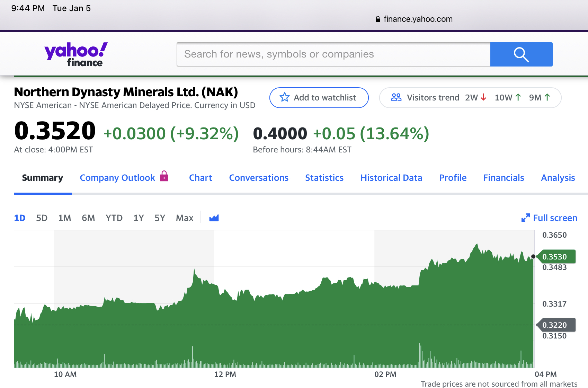Viewport: 588px width, 388px height.
Task: Select the Max chart range
Action: [x=185, y=218]
